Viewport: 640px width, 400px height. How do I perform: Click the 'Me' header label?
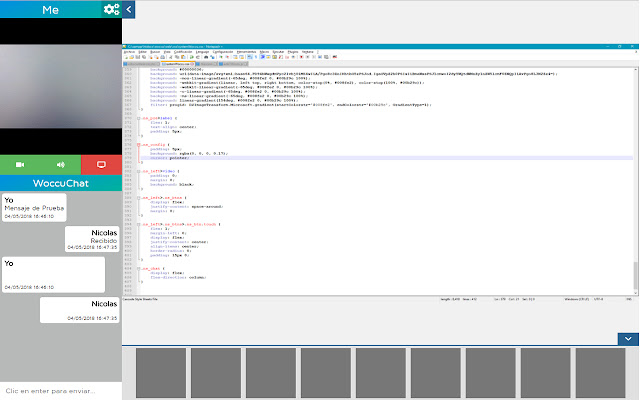coord(50,9)
